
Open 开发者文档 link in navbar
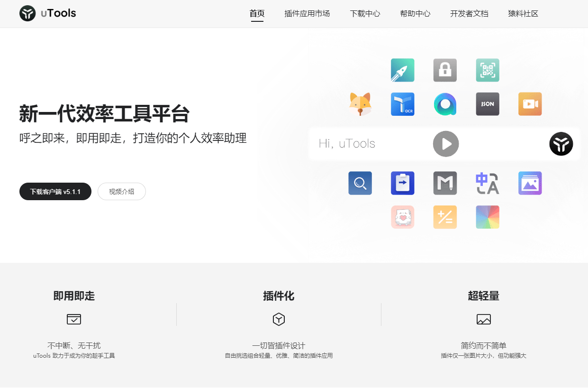pyautogui.click(x=469, y=14)
